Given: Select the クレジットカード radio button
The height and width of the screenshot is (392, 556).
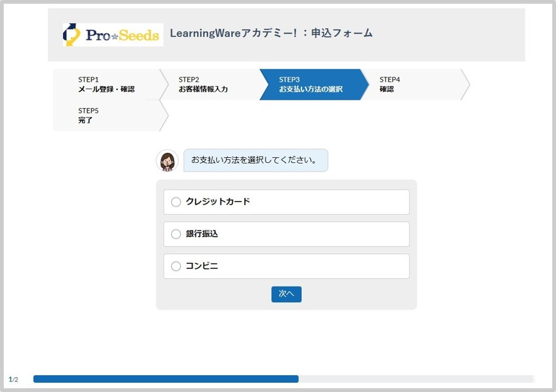Looking at the screenshot, I should point(176,202).
